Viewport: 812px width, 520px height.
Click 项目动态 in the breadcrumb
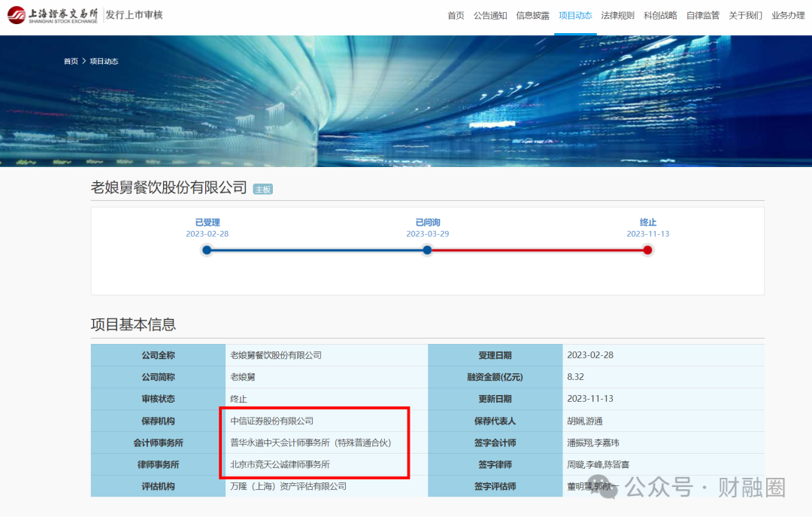pos(104,61)
